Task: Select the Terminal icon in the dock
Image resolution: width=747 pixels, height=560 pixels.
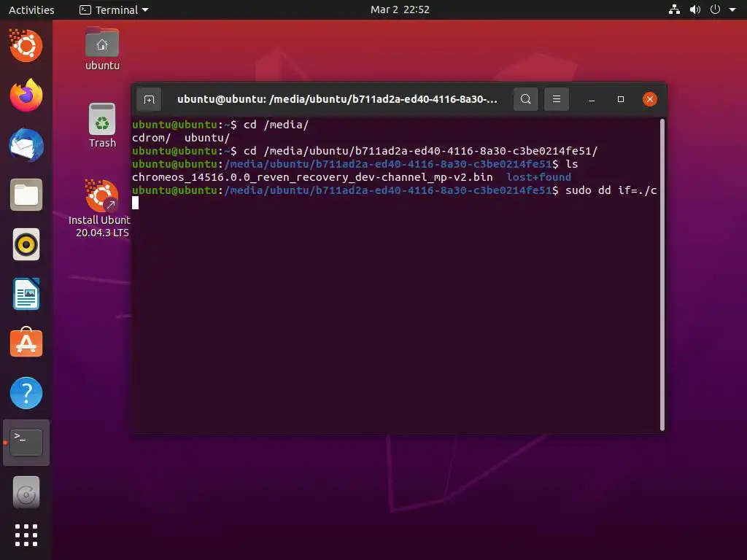Action: tap(26, 443)
